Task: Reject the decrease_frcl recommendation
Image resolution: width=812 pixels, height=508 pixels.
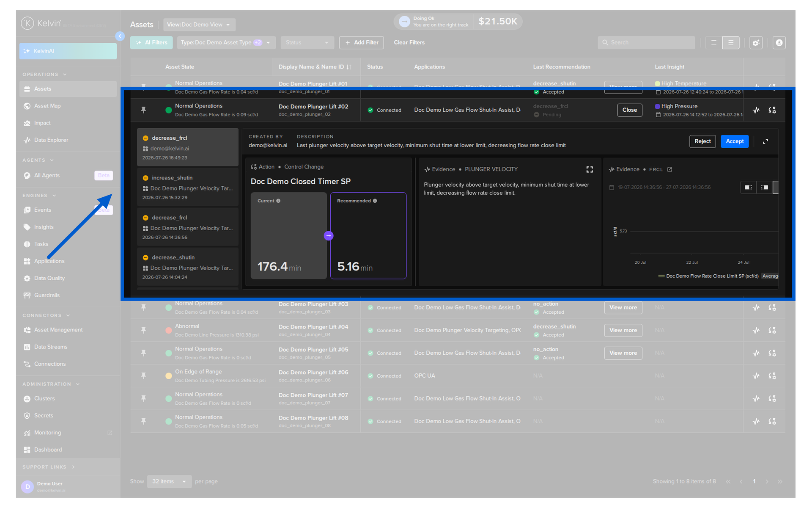Action: (x=702, y=141)
